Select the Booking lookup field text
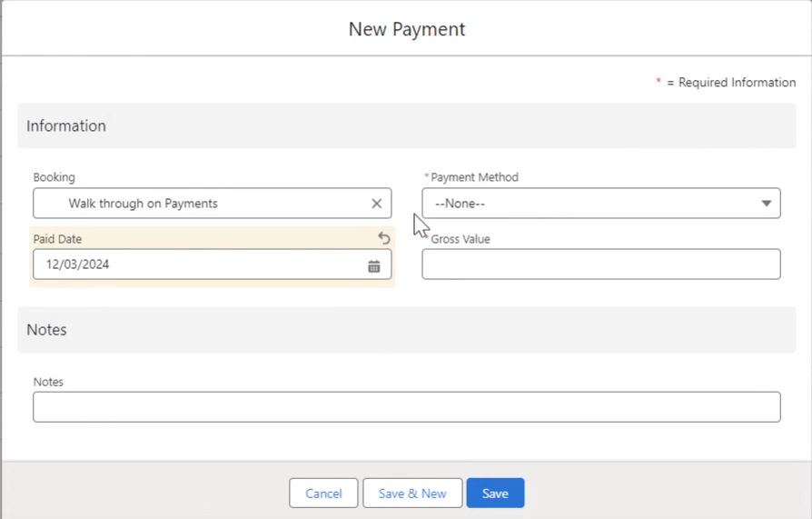 [x=143, y=204]
